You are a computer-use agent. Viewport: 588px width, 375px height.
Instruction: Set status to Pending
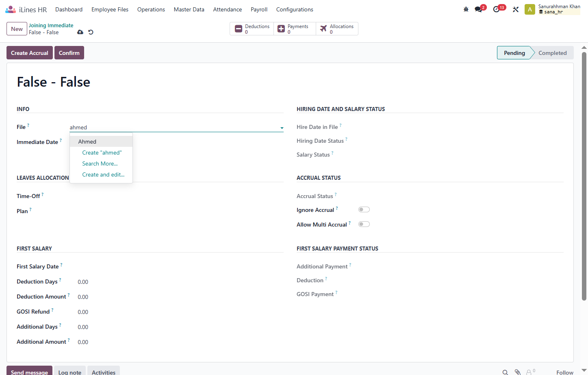tap(514, 53)
